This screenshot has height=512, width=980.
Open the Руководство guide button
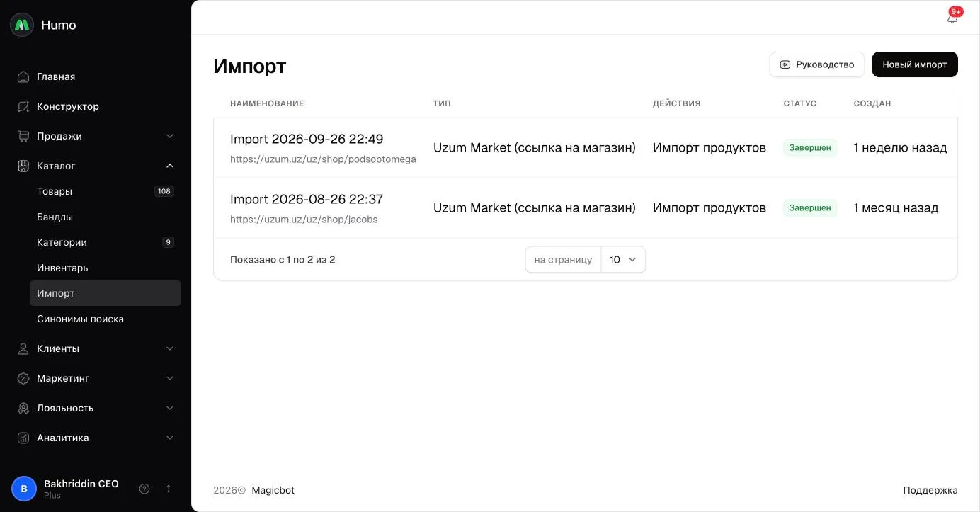816,64
